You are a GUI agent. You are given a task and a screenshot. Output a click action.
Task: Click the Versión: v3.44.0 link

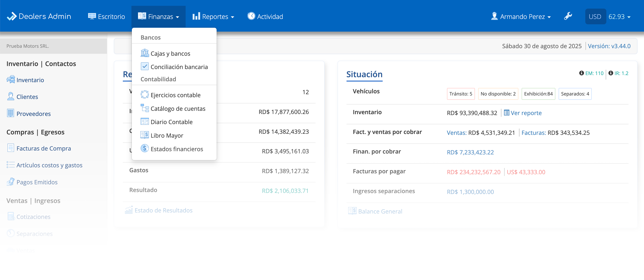pos(609,46)
